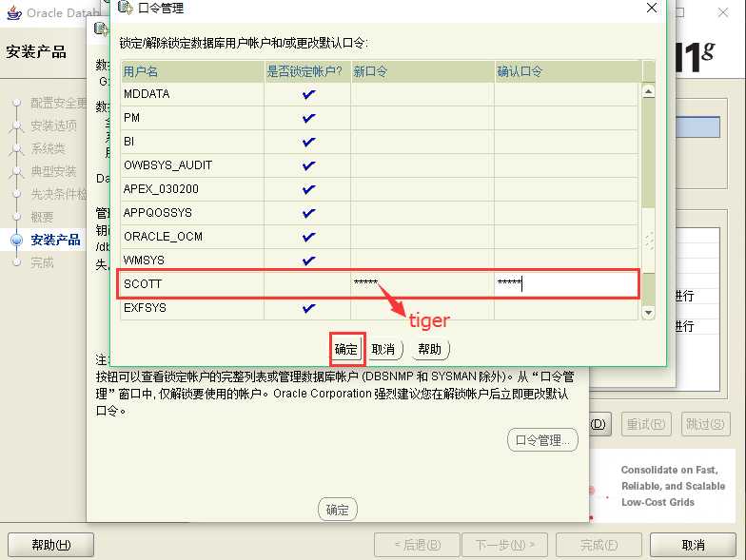Viewport: 746px width, 560px height.
Task: Select the WMSYS username cell
Action: [x=192, y=261]
